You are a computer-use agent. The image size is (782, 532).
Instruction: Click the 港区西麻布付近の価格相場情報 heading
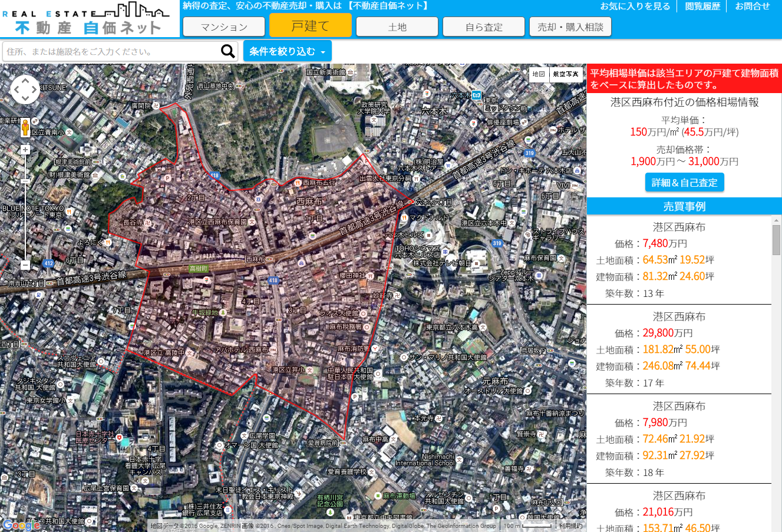(684, 102)
